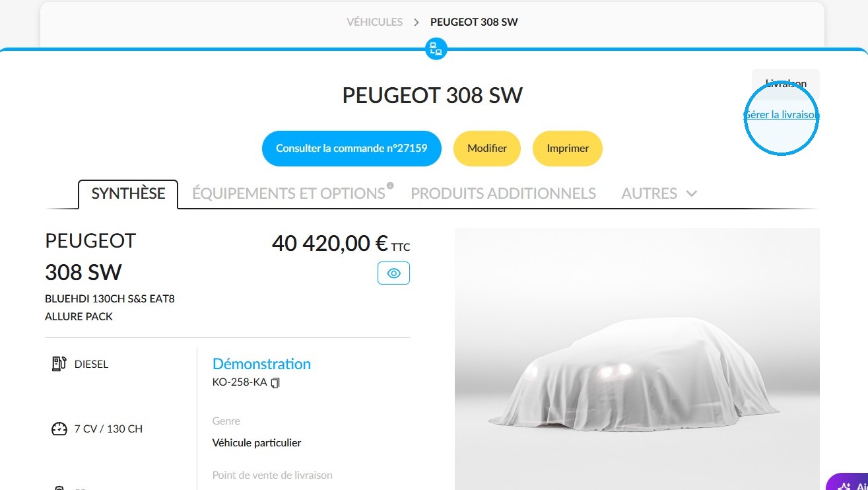Click the Imprimer button

568,148
